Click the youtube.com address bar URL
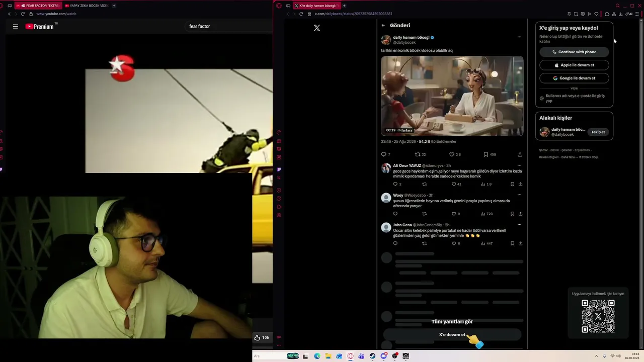Viewport: 644px width, 362px height. tap(56, 14)
